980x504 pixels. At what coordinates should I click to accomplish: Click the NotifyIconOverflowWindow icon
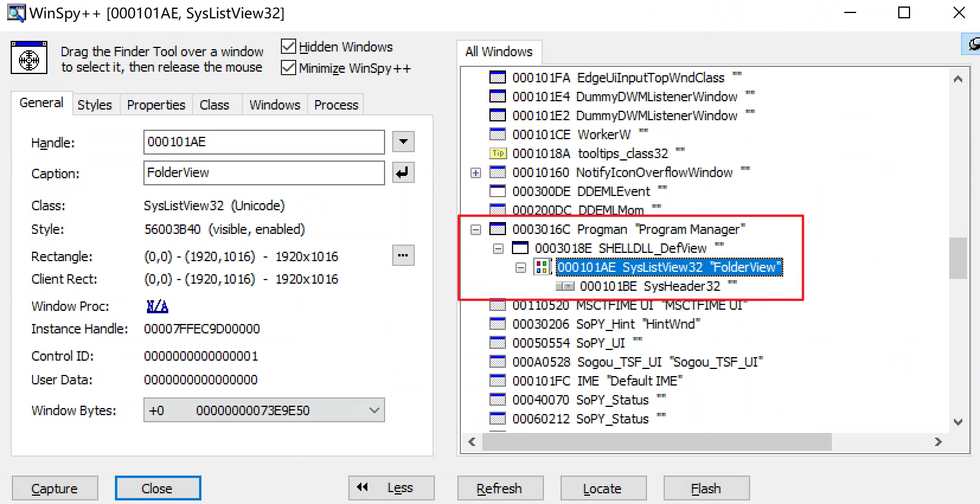pos(498,172)
